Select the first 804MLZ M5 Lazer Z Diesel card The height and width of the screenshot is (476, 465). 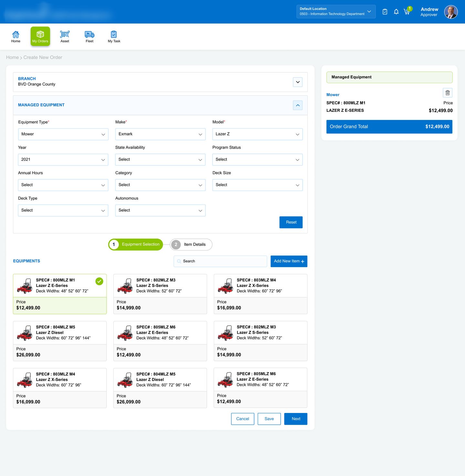pyautogui.click(x=60, y=341)
